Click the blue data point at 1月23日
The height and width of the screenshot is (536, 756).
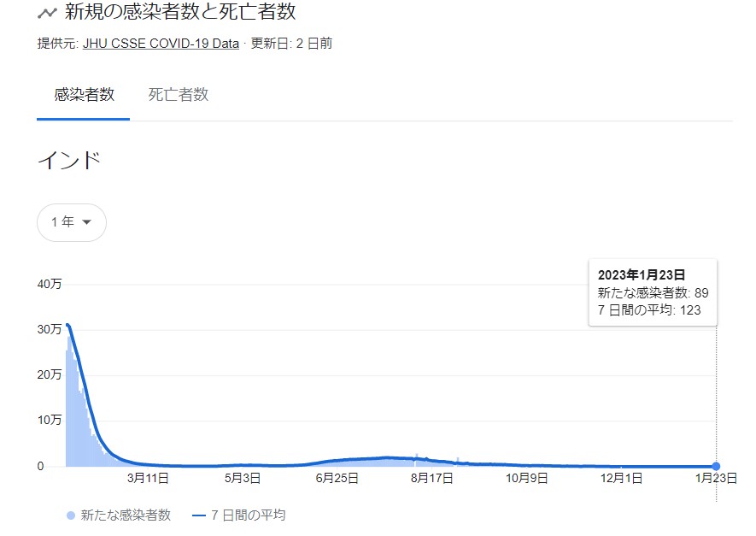pos(716,466)
